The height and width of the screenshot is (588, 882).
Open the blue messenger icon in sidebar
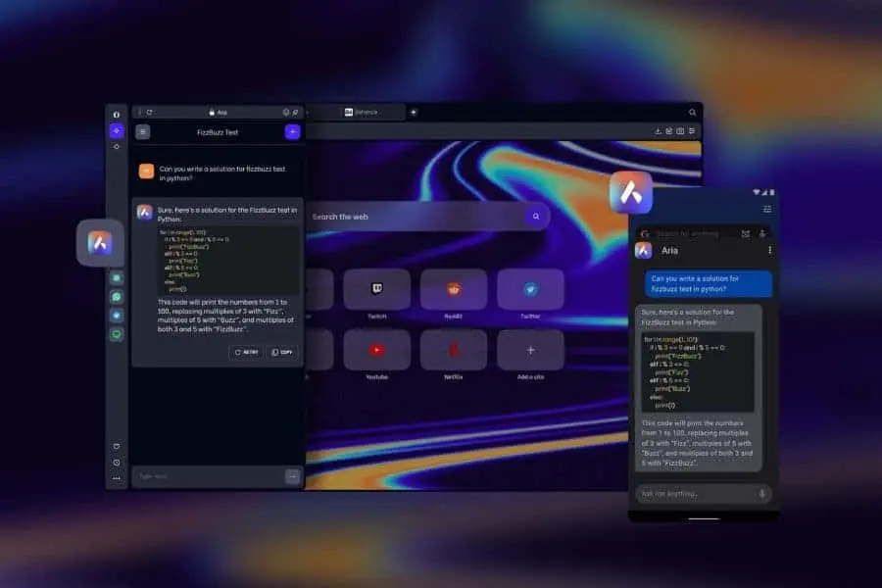pyautogui.click(x=117, y=316)
